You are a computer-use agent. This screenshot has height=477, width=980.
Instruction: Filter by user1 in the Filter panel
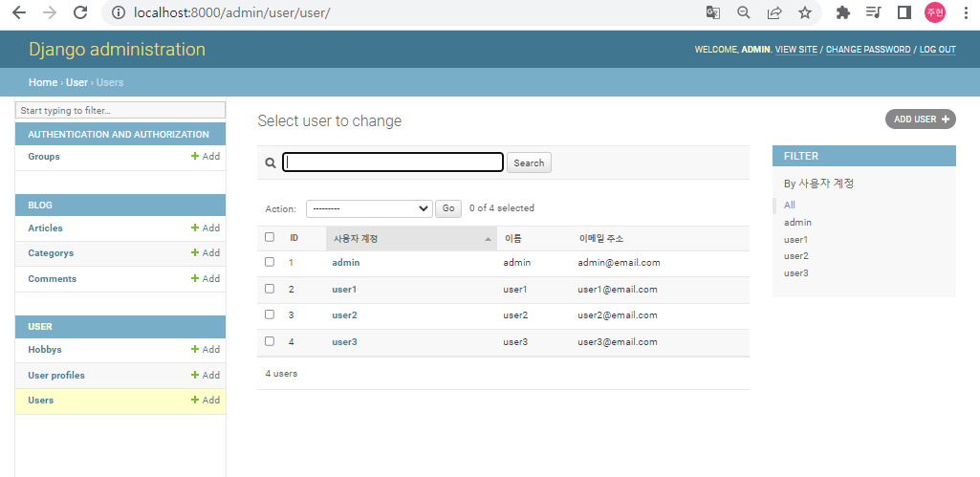[x=796, y=239]
